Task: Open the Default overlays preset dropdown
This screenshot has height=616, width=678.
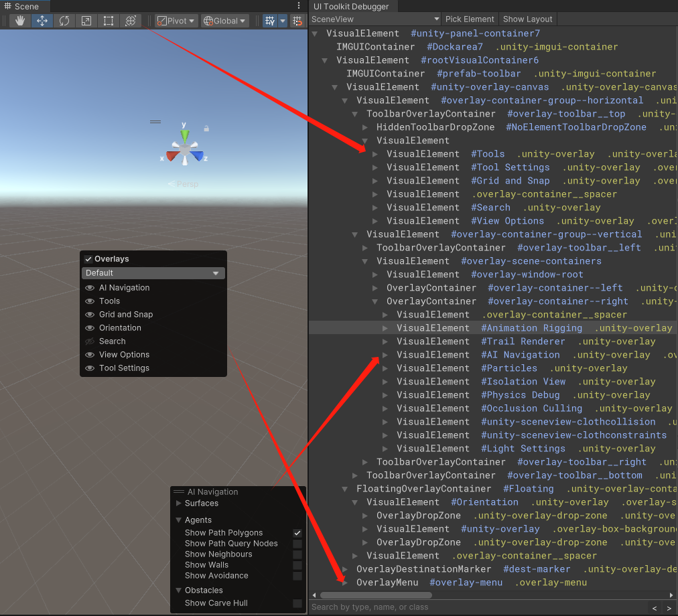Action: pyautogui.click(x=153, y=273)
